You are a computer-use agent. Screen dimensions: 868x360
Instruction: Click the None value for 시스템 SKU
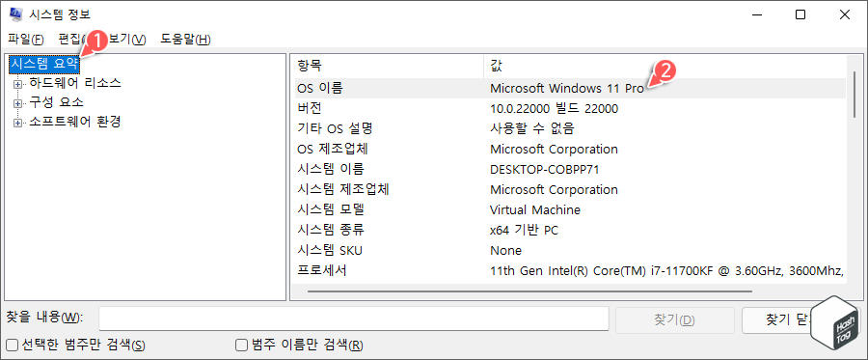[x=506, y=250]
